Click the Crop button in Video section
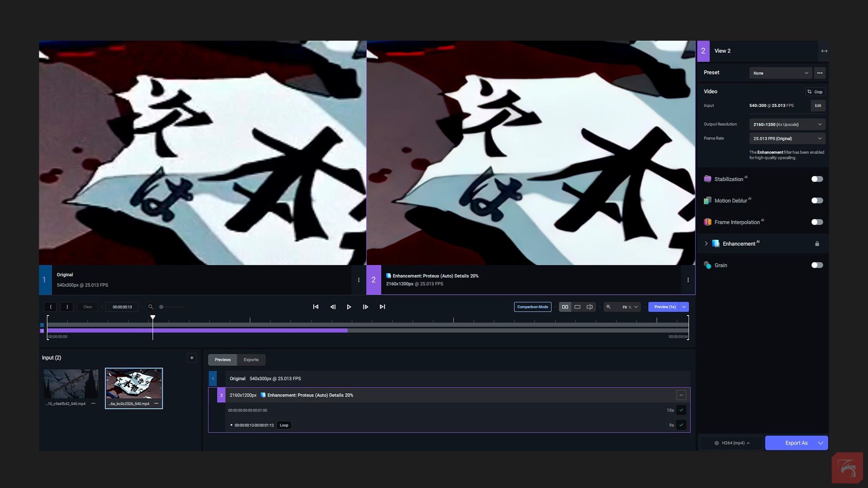This screenshot has height=488, width=868. click(815, 92)
